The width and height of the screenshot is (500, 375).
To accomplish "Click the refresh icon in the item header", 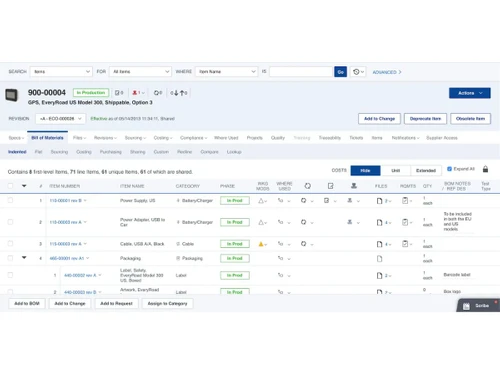I will click(x=156, y=93).
